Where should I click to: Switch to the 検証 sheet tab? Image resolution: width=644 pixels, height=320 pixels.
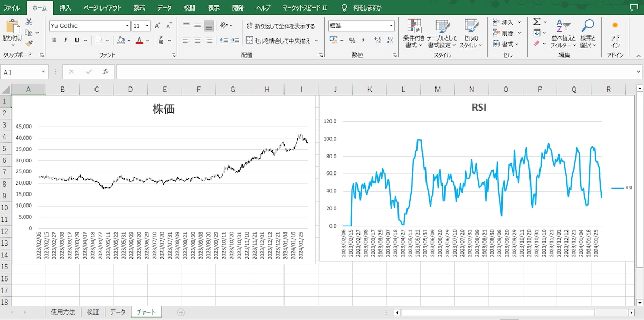[x=92, y=312]
